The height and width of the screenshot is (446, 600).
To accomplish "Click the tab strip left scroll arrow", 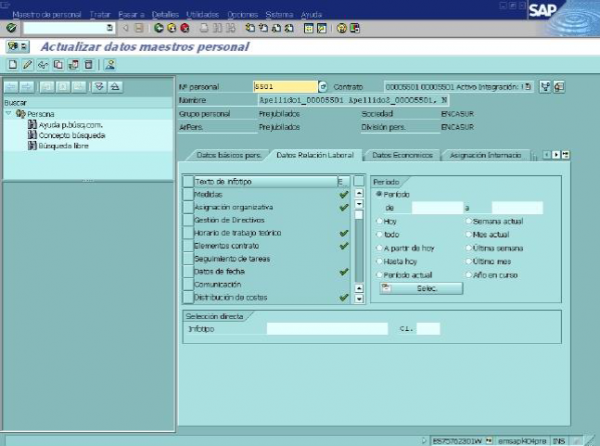I will click(547, 155).
